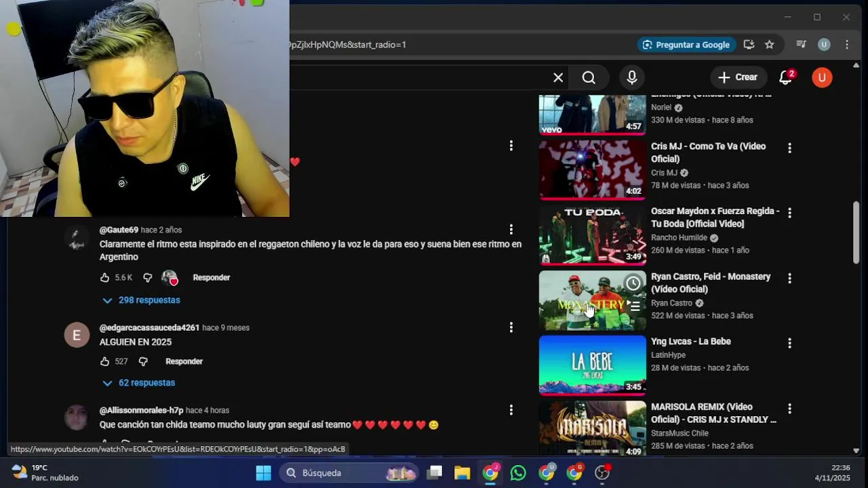This screenshot has width=868, height=488.
Task: Expand 298 respuestas under @Gaute69 comment
Action: click(141, 300)
